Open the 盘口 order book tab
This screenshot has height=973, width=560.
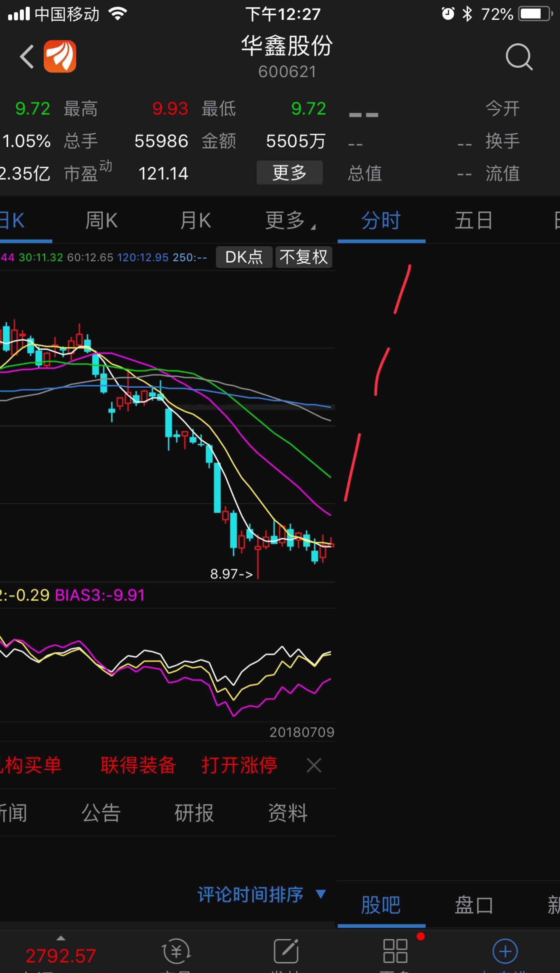[x=473, y=905]
